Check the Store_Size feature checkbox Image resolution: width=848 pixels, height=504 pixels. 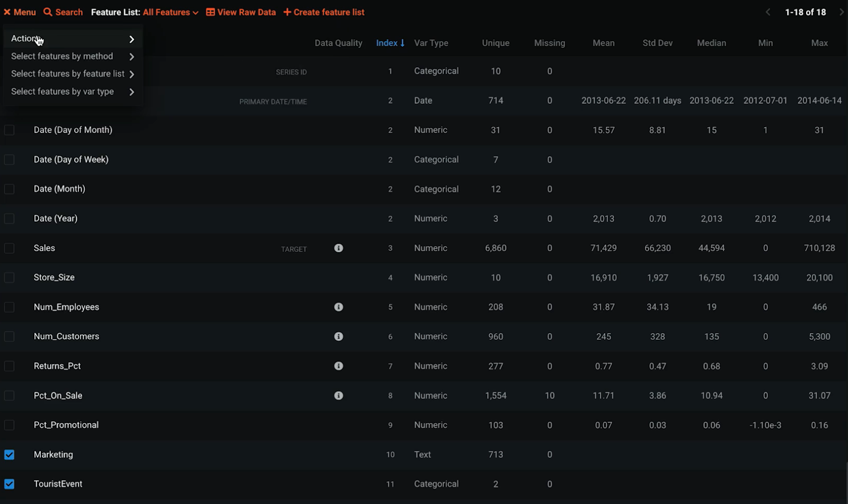tap(10, 278)
